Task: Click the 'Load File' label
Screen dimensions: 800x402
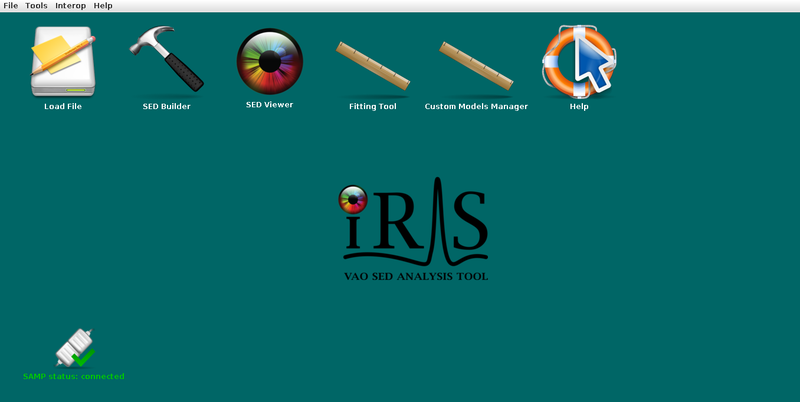Action: click(63, 106)
